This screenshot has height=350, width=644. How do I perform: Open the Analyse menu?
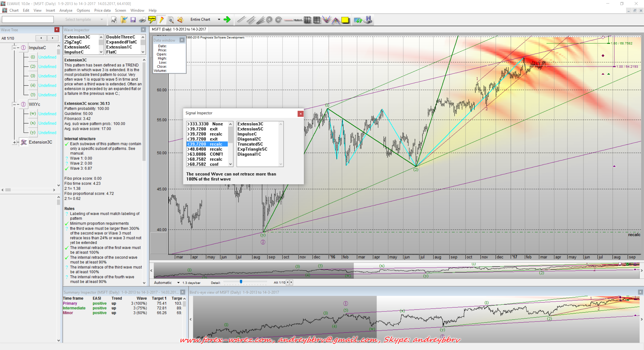click(x=66, y=10)
